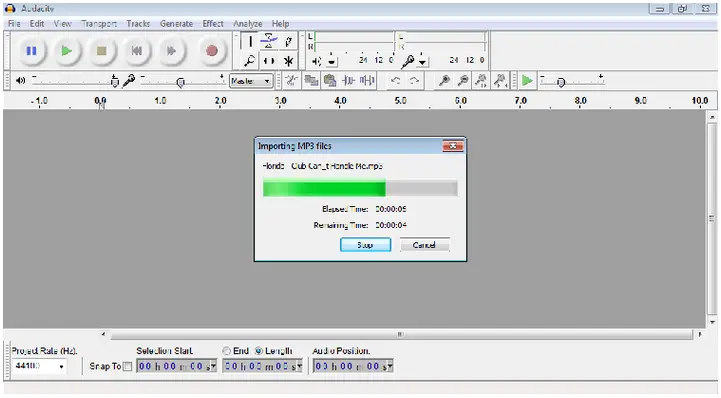Click the horizontal scrollbar thumb
Viewport: 721px width, 398px height.
click(401, 334)
